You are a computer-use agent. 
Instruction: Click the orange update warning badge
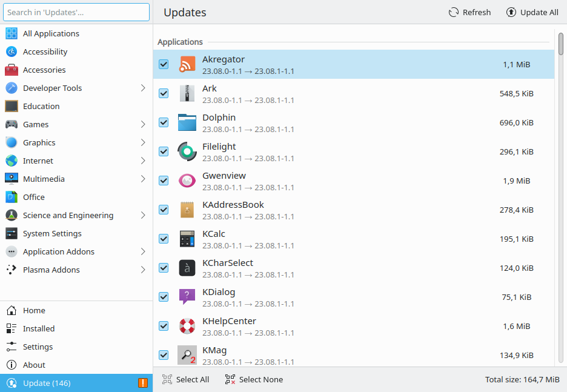143,383
